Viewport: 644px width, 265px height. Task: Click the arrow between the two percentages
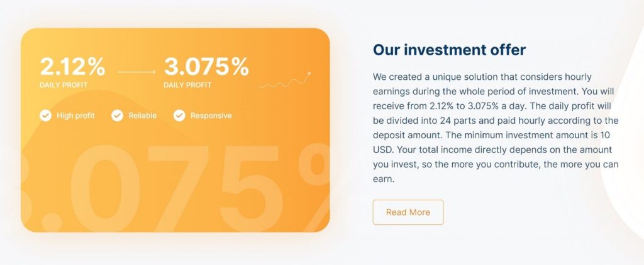(x=136, y=72)
